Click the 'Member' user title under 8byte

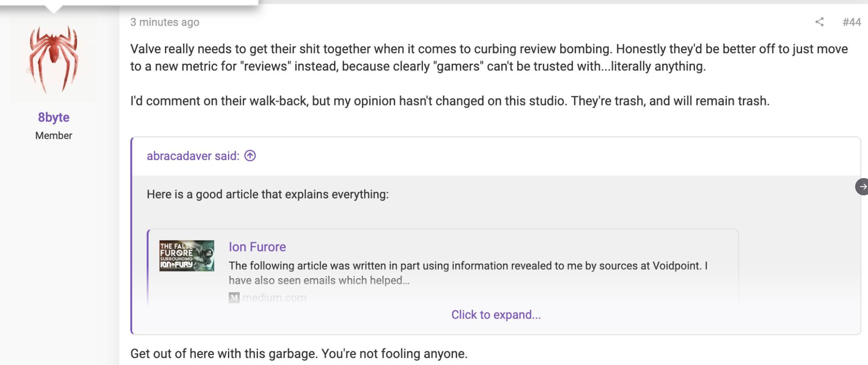[54, 136]
